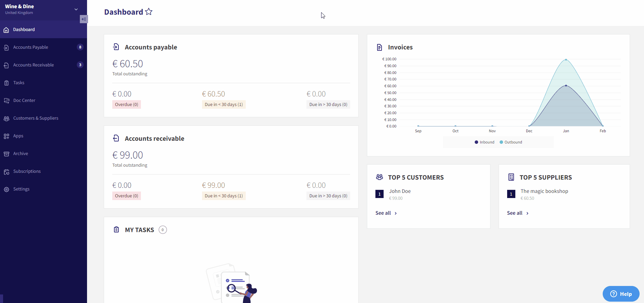Click the Accounts Receivable badge count 3
This screenshot has height=303, width=644.
click(80, 65)
